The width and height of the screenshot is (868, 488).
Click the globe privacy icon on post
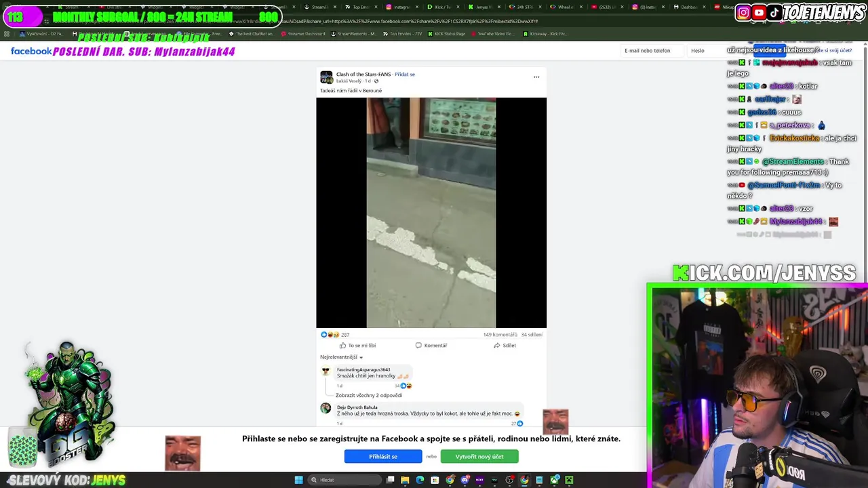tap(376, 81)
